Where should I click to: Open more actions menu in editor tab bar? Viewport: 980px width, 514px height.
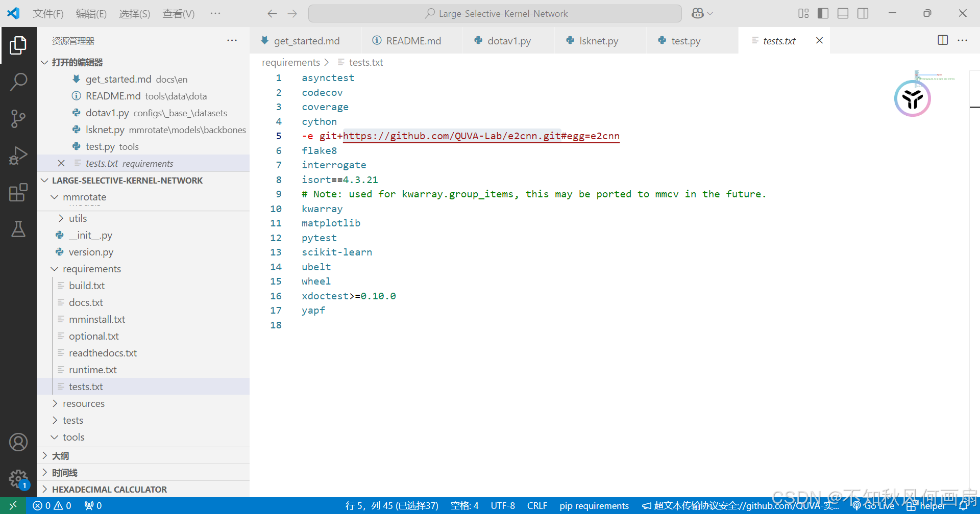click(x=962, y=40)
